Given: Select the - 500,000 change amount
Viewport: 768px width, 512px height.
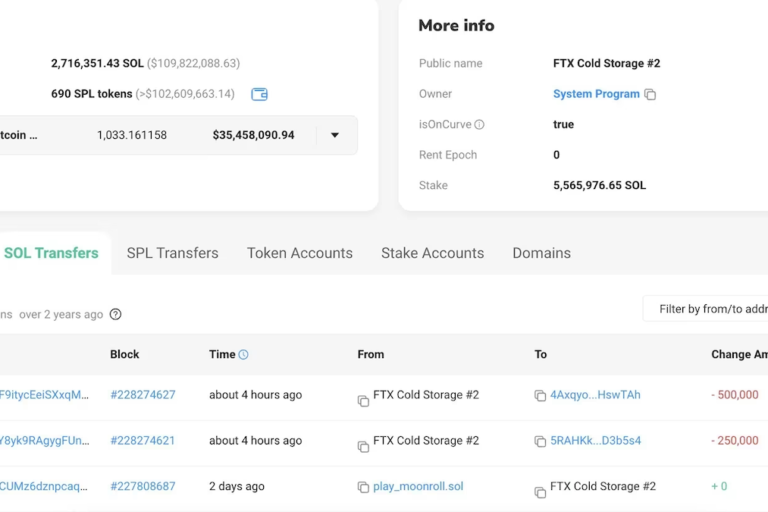Looking at the screenshot, I should [x=735, y=395].
